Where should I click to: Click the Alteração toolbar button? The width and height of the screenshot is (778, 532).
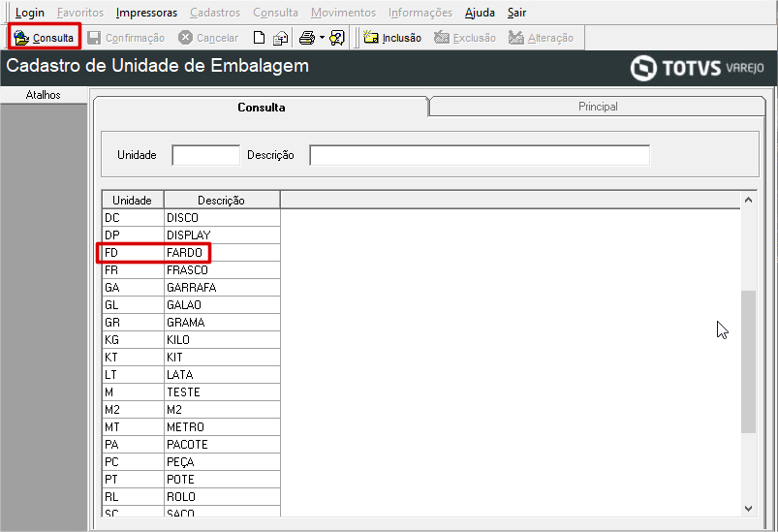541,38
